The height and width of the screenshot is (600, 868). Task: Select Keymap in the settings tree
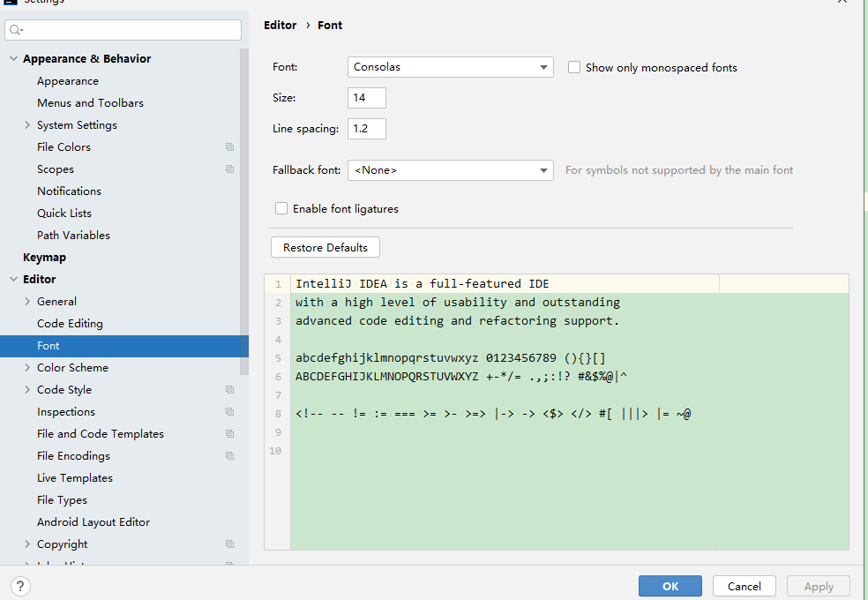pyautogui.click(x=44, y=258)
